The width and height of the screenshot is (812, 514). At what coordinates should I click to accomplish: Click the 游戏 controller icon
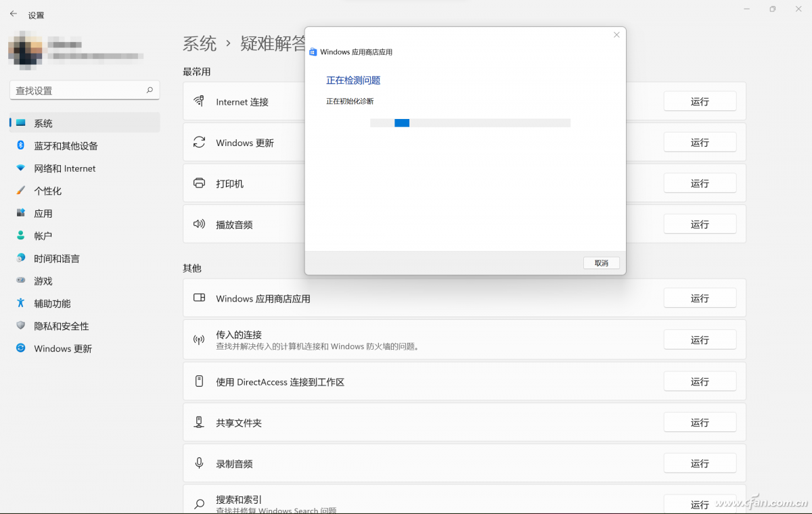point(20,281)
